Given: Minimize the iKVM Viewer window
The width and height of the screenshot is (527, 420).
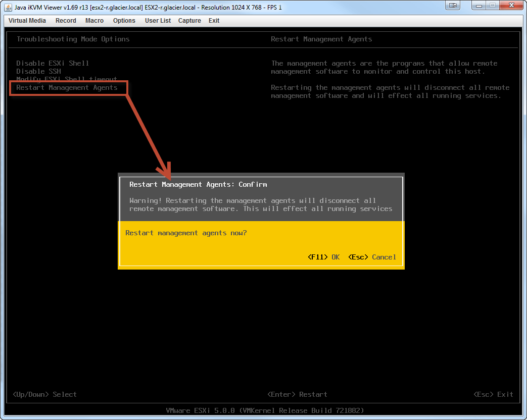Looking at the screenshot, I should 479,6.
